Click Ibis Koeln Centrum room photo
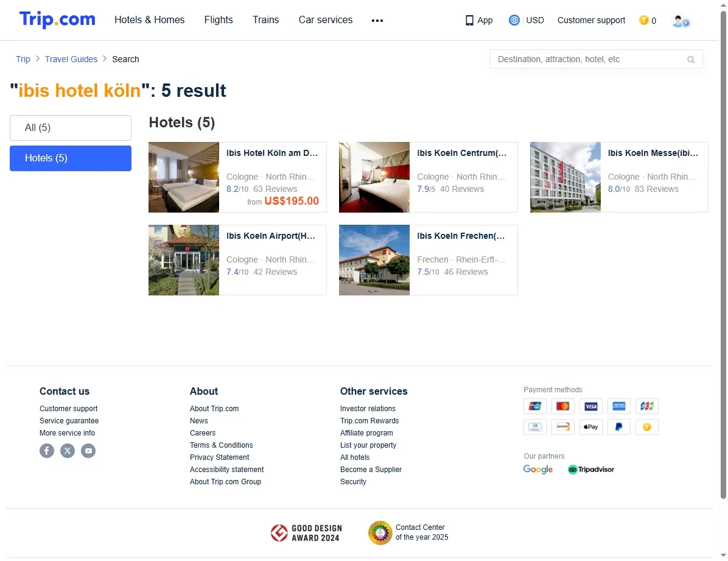Image resolution: width=728 pixels, height=561 pixels. [x=374, y=177]
